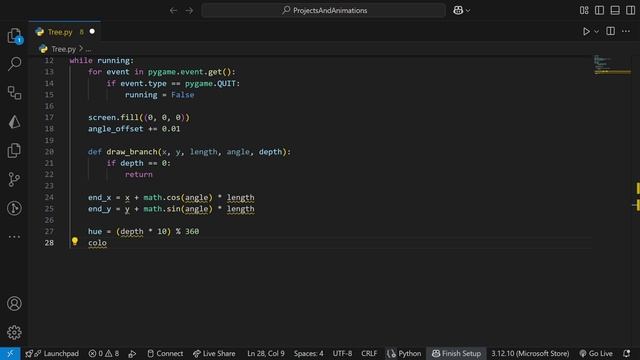Split the editor right

point(611,31)
